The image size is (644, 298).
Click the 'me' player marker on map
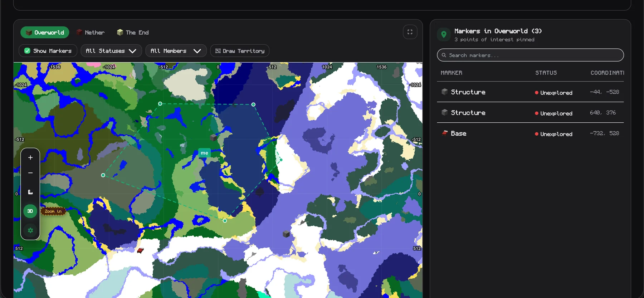[204, 153]
